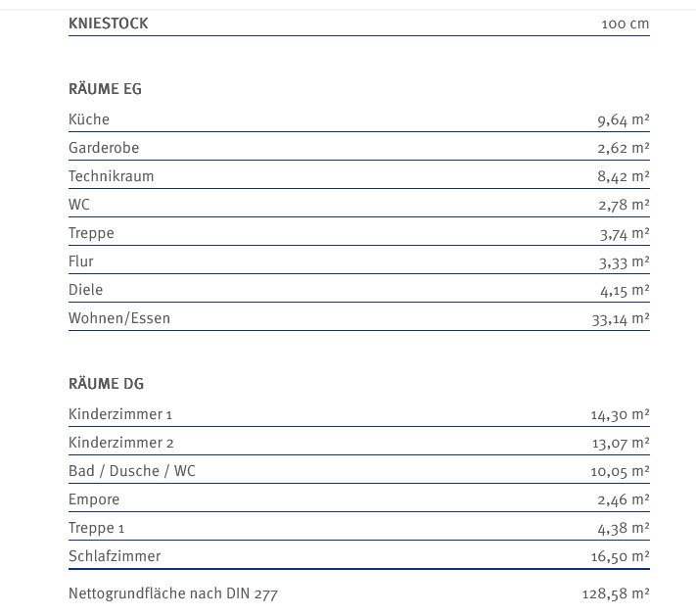696x616 pixels.
Task: Click the Empore row label
Action: coord(94,499)
